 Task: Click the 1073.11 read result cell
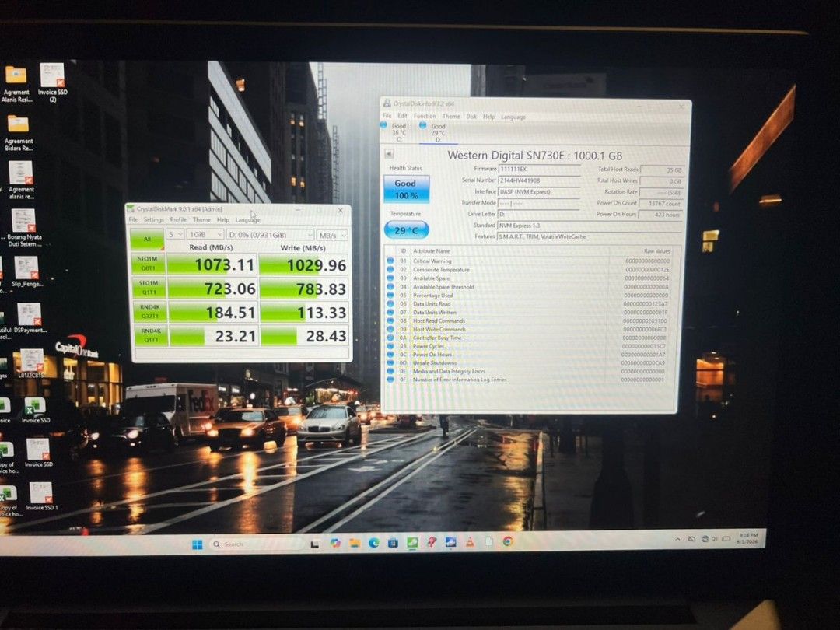[212, 264]
